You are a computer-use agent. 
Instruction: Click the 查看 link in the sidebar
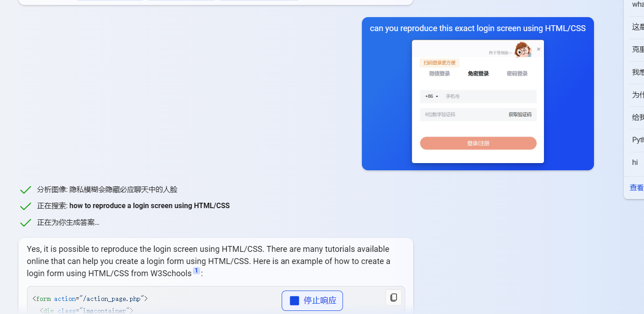pyautogui.click(x=637, y=188)
